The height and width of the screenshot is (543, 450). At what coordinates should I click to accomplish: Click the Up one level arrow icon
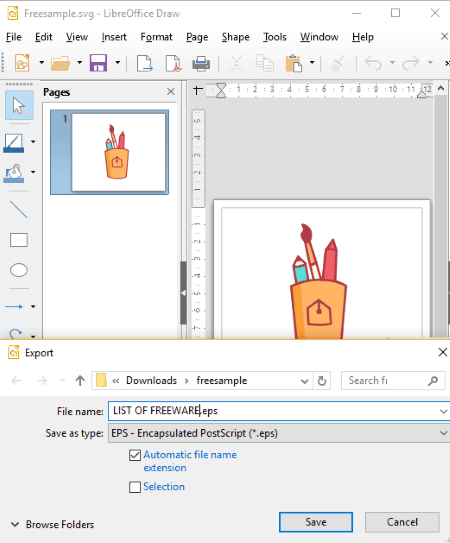point(80,381)
